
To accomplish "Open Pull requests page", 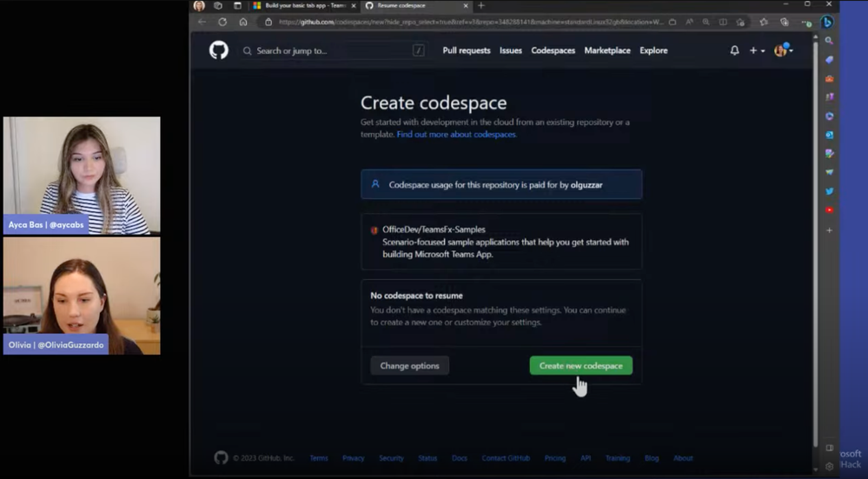I will click(466, 50).
